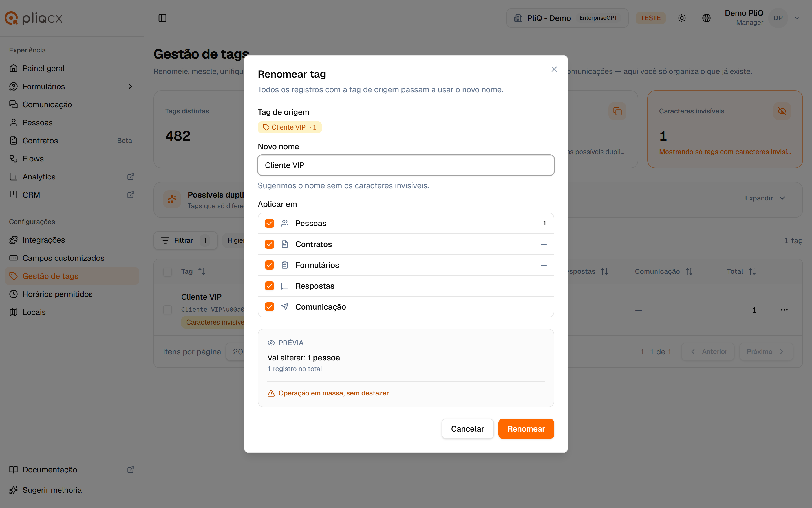
Task: Sort by Tag column arrows
Action: (202, 271)
